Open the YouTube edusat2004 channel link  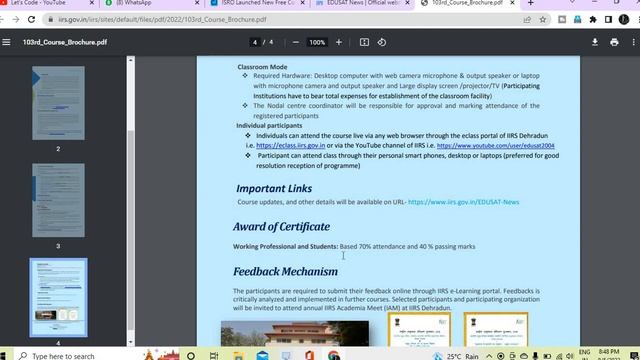[x=496, y=145]
